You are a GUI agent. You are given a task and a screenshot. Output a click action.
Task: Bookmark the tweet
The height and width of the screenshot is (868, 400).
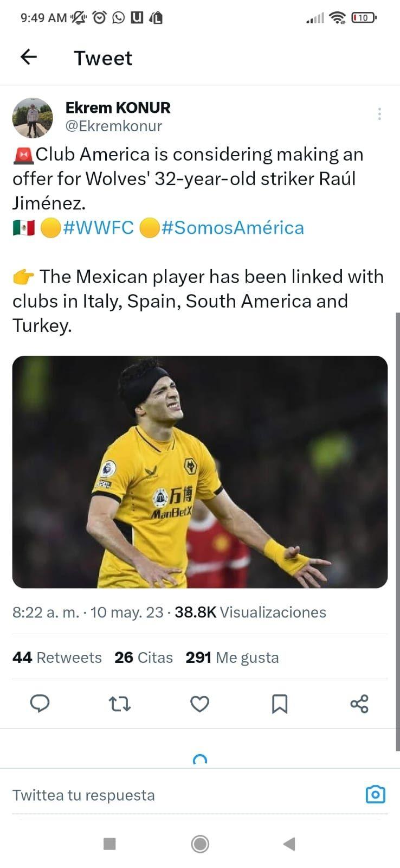pyautogui.click(x=279, y=704)
